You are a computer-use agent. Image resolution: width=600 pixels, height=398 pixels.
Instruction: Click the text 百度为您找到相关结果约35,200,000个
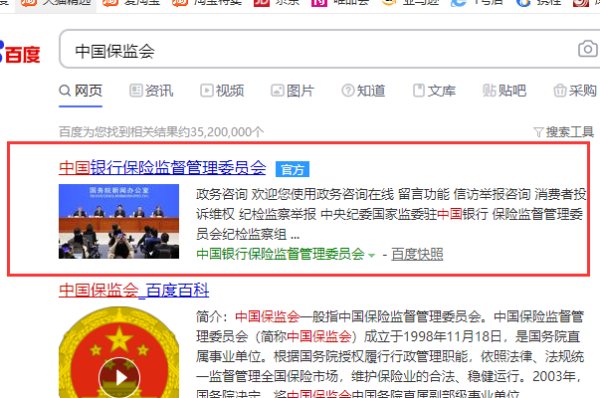(x=161, y=132)
